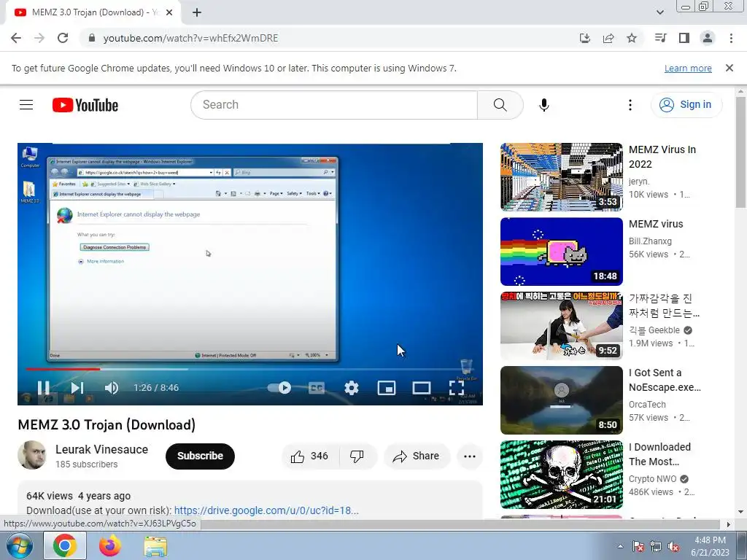Sign in to YouTube

[686, 105]
